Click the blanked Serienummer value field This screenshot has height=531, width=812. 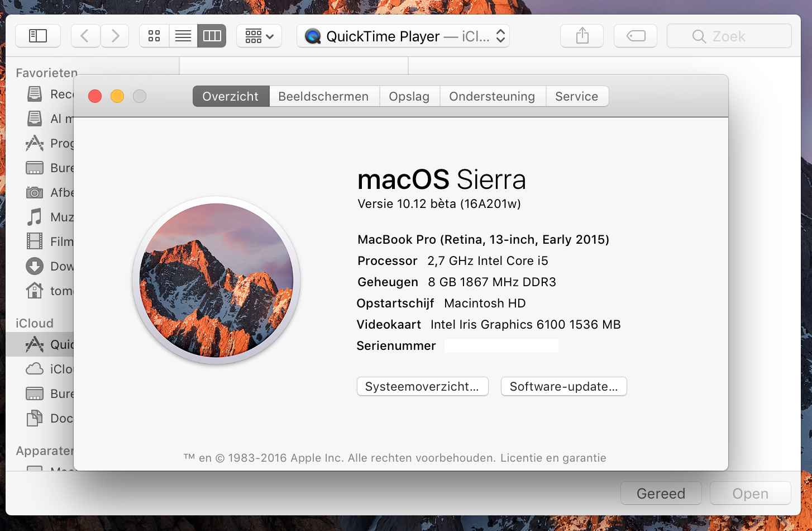501,345
